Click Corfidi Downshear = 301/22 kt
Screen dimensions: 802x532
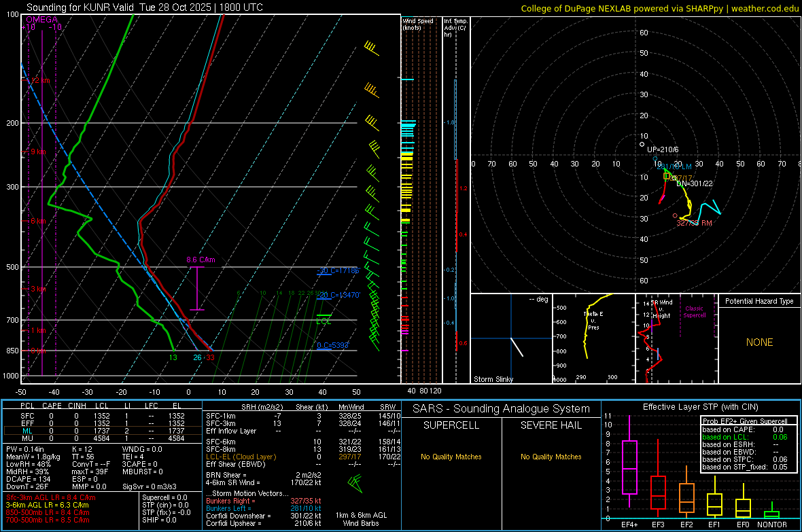pos(264,516)
